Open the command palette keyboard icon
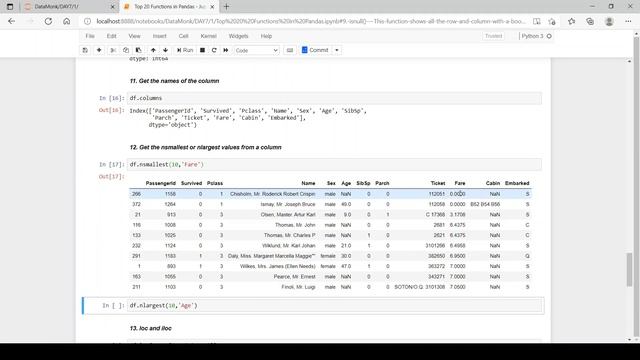 tap(290, 50)
